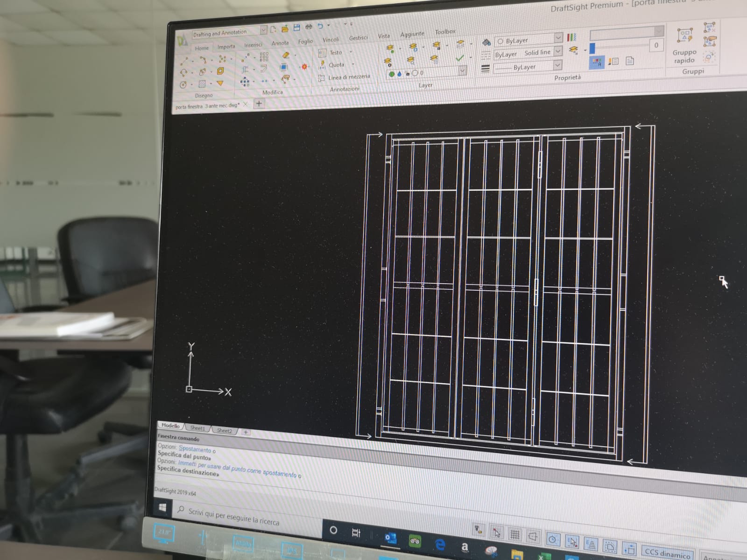Open the line color ByLayer dropdown
Viewport: 747px width, 560px height.
coord(559,37)
